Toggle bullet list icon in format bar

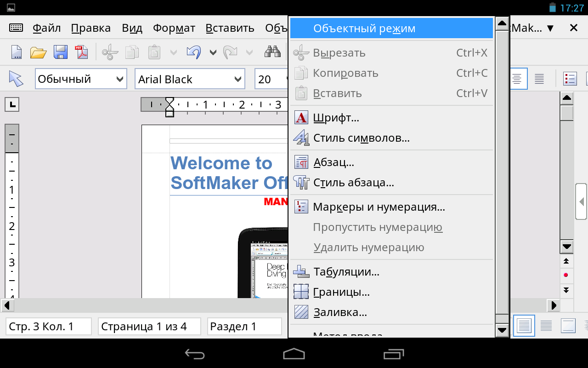coord(570,79)
